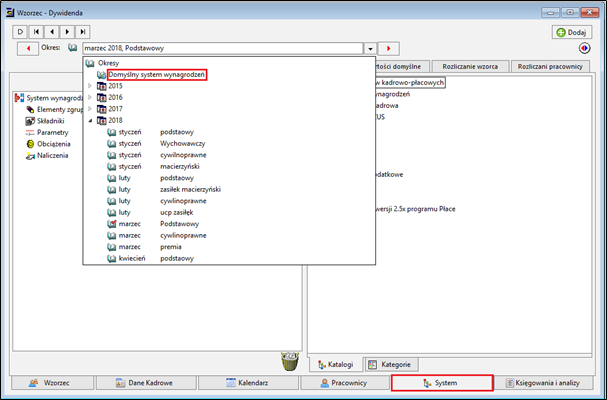Select Okres root node in dropdown tree
Viewport: 607px width, 400px height.
pyautogui.click(x=108, y=63)
